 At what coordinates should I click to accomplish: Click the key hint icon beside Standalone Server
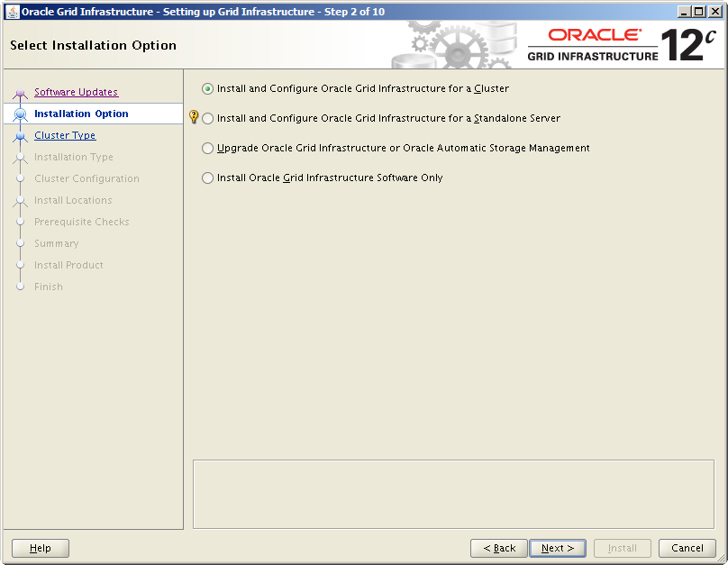194,117
